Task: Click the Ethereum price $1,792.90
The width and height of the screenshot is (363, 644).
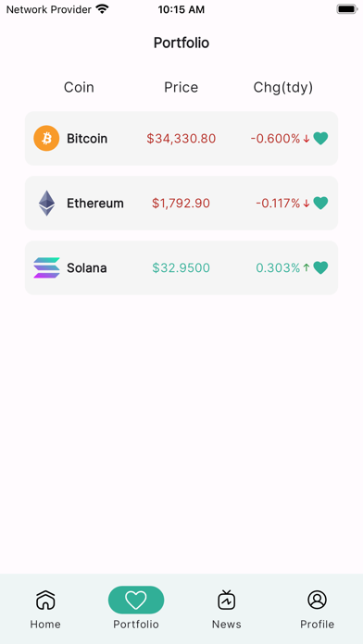Action: (181, 204)
